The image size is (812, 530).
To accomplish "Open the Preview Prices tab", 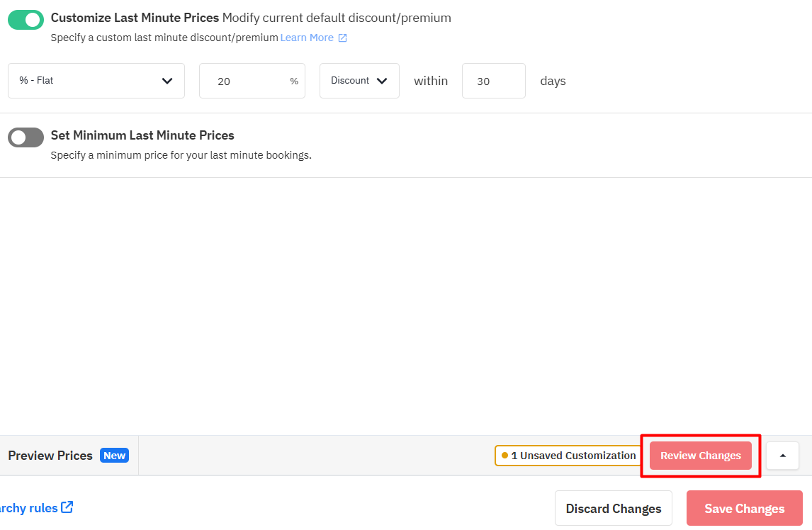I will pos(50,456).
